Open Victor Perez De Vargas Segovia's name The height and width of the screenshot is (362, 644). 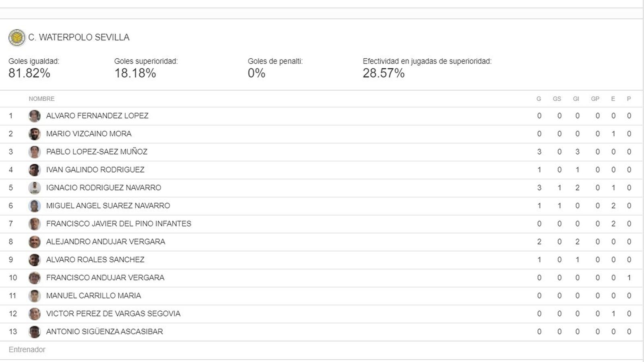coord(113,314)
